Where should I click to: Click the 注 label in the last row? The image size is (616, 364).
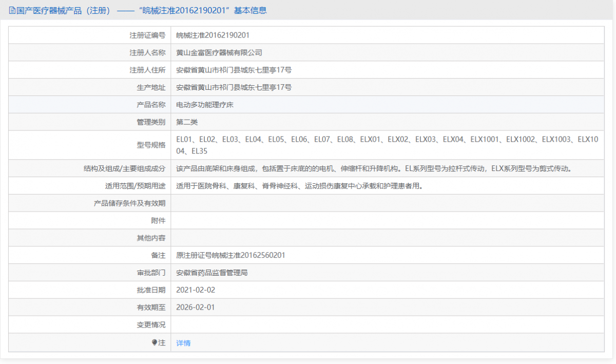point(162,342)
